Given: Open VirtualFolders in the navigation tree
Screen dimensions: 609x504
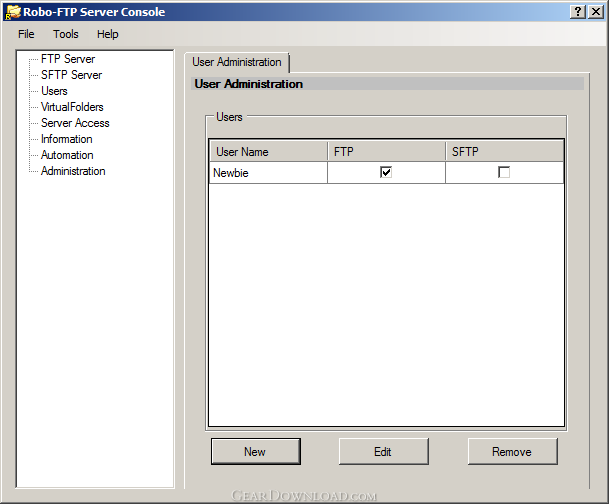Looking at the screenshot, I should tap(72, 107).
